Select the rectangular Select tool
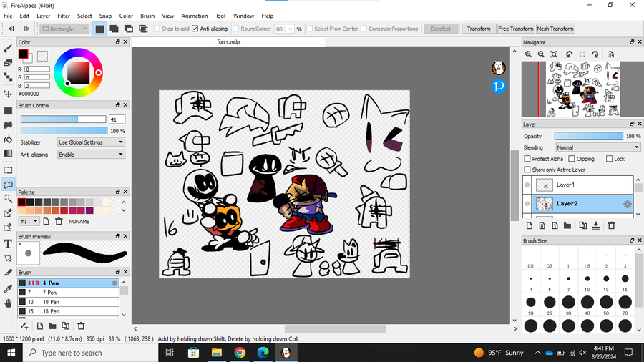The image size is (644, 362). point(8,170)
